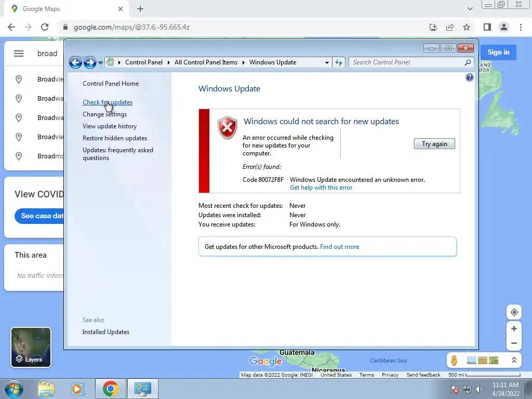
Task: Open Get help with this error link
Action: pyautogui.click(x=321, y=188)
